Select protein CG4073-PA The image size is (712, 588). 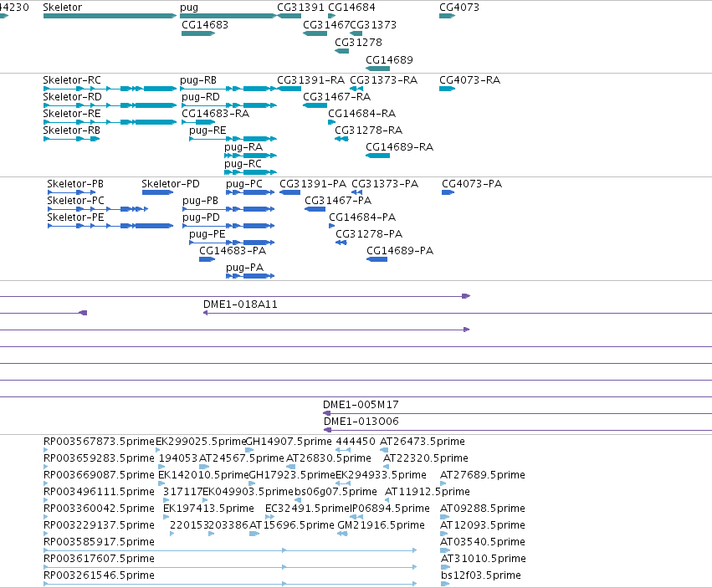[x=472, y=184]
